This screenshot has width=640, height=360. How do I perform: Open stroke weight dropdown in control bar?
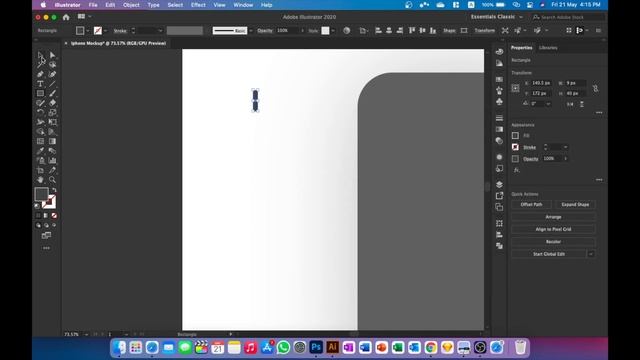160,31
